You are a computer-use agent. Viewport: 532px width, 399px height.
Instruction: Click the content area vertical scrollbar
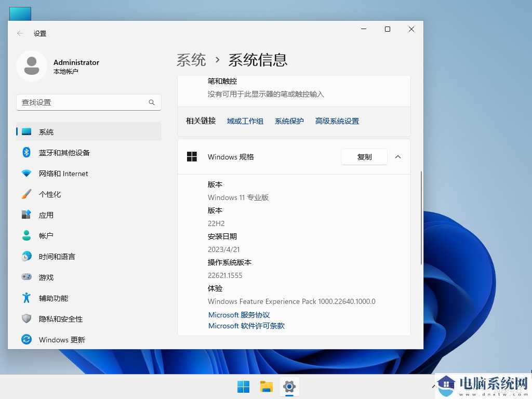click(421, 218)
